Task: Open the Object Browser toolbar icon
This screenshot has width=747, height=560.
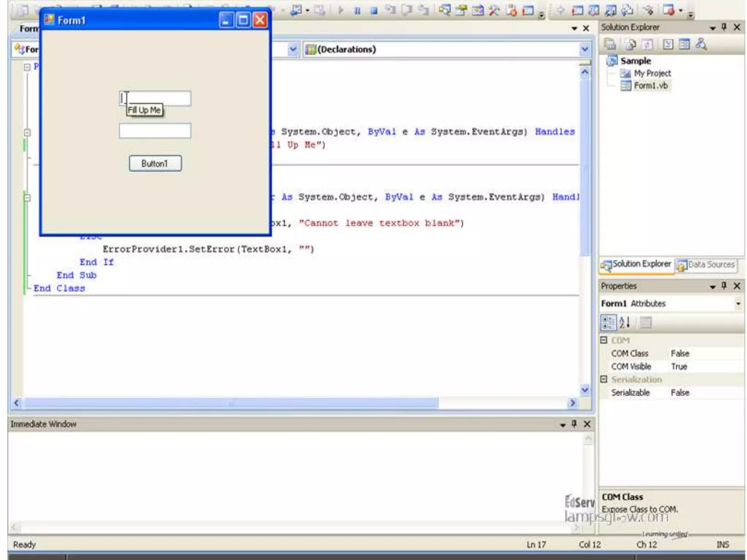Action: coord(478,10)
